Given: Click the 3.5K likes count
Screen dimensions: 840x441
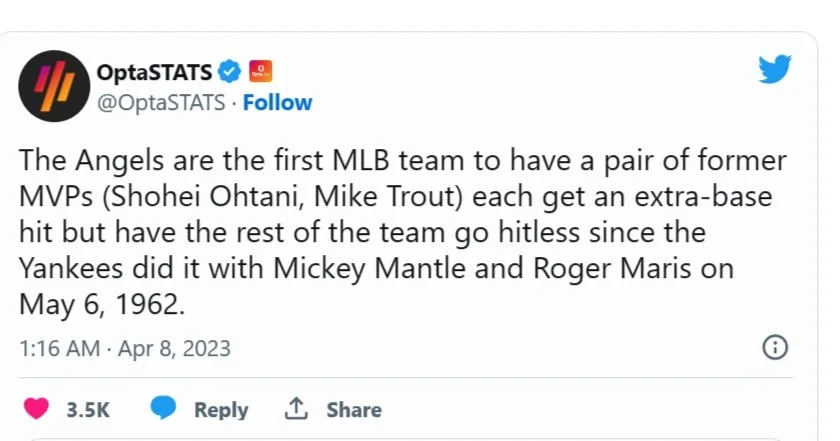Looking at the screenshot, I should [88, 410].
